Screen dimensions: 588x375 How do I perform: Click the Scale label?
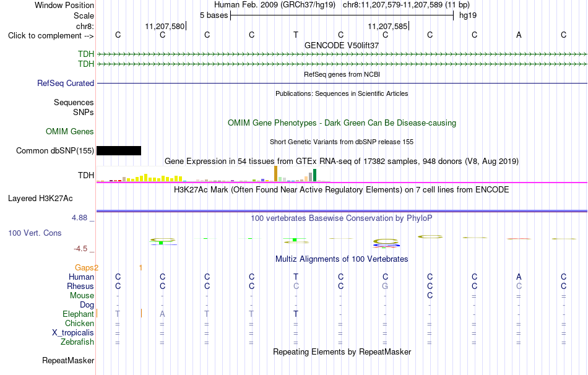coord(84,15)
